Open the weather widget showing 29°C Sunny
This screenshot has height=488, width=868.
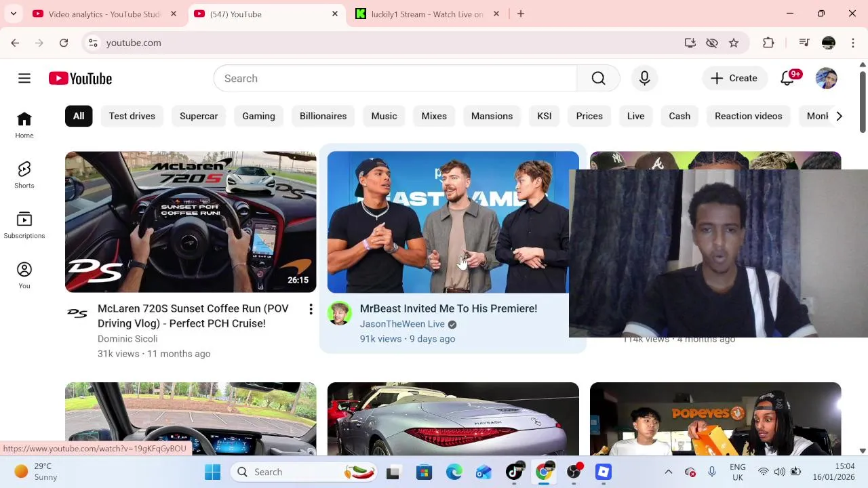pyautogui.click(x=36, y=472)
